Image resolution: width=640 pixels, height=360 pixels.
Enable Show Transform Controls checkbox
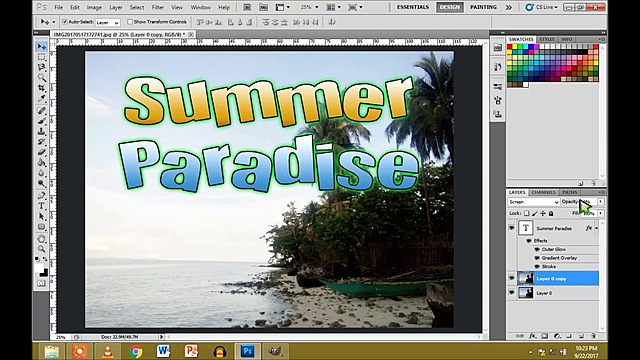(x=130, y=22)
